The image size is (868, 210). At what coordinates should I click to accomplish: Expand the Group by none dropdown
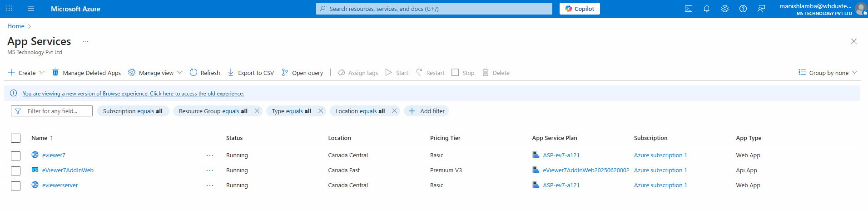[x=828, y=73]
